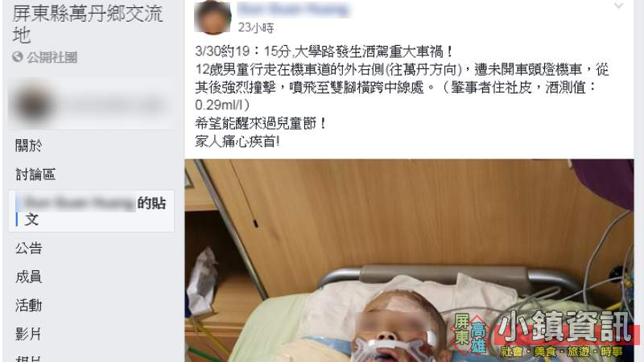Open the blurred poster name link
Image resolution: width=644 pixels, height=362 pixels.
[293, 9]
